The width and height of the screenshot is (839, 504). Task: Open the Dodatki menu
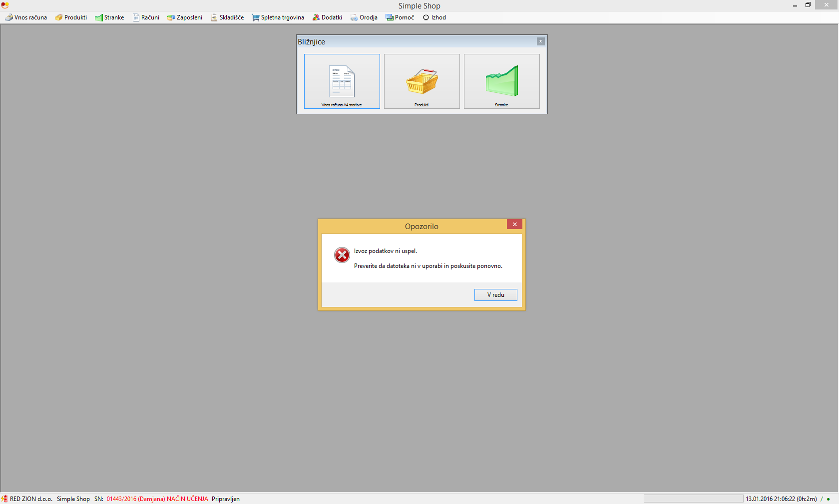point(327,17)
